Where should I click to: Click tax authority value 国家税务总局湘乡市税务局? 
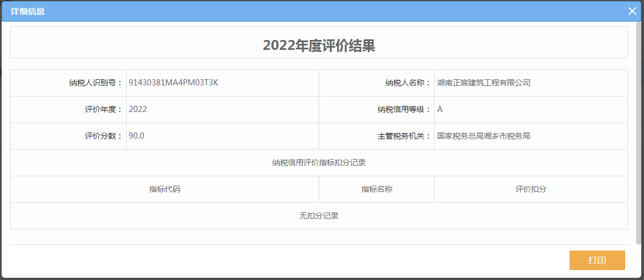[484, 136]
